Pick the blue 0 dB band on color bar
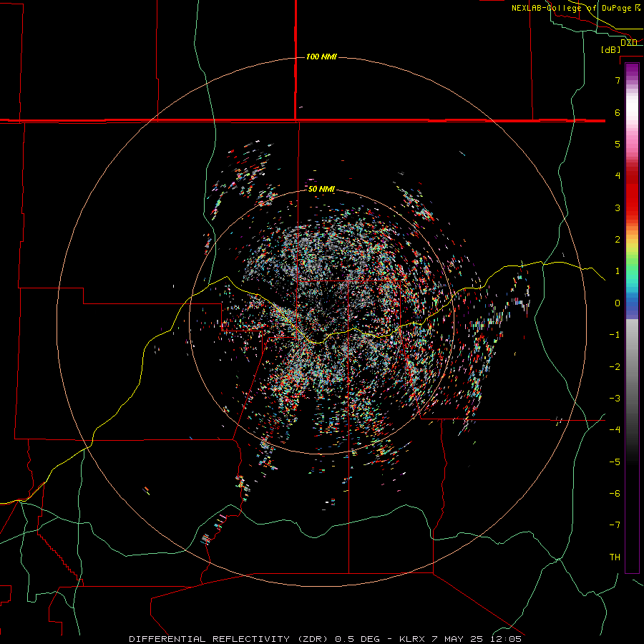This screenshot has height=644, width=644. pyautogui.click(x=632, y=304)
